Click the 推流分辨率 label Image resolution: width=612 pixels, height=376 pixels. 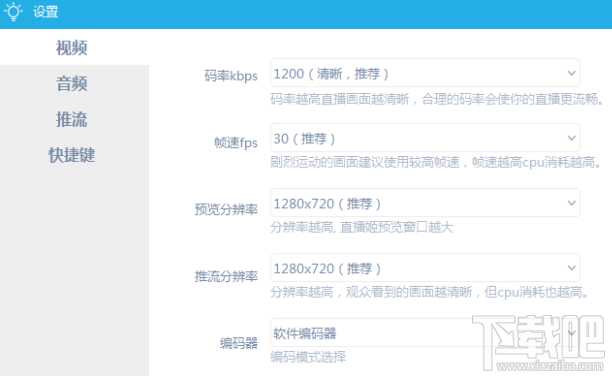[x=226, y=276]
